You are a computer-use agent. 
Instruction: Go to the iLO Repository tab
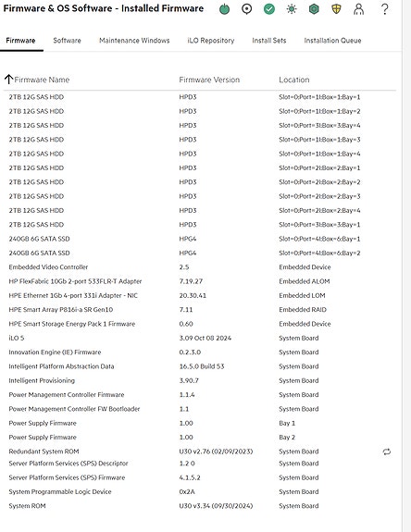point(211,41)
